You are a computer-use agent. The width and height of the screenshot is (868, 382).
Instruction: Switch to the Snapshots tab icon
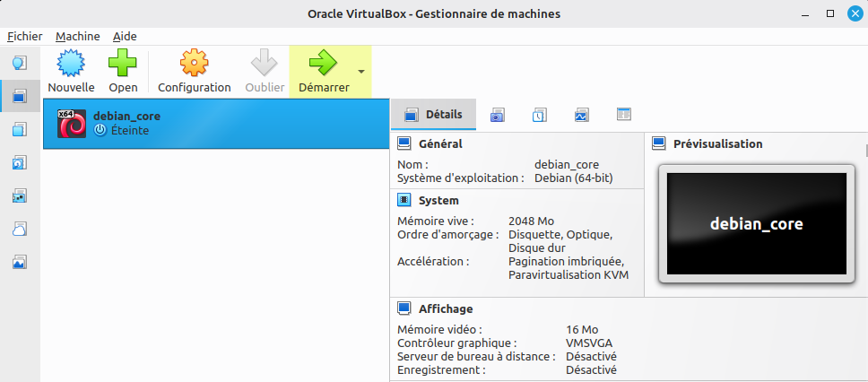pos(497,115)
